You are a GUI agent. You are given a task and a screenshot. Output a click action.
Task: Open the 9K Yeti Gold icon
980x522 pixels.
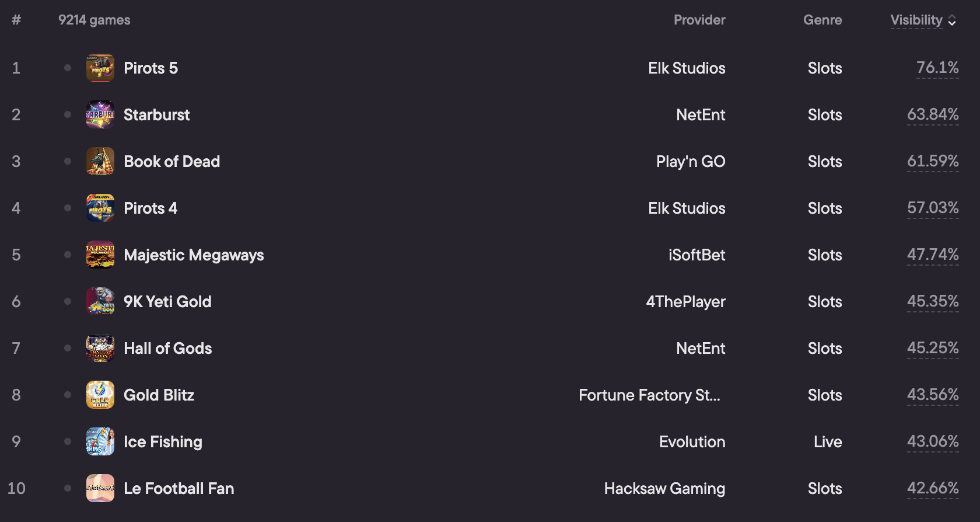coord(100,301)
